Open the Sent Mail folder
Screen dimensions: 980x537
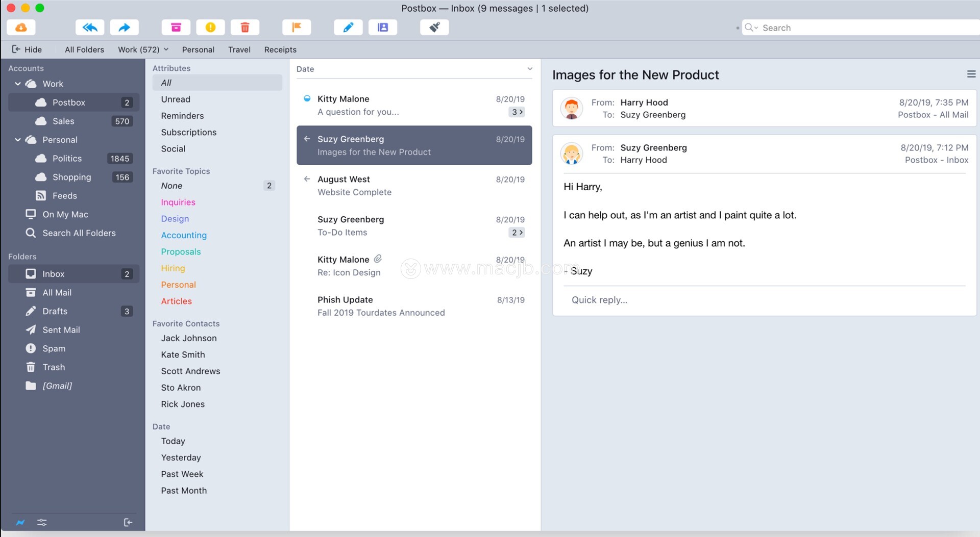click(73, 330)
